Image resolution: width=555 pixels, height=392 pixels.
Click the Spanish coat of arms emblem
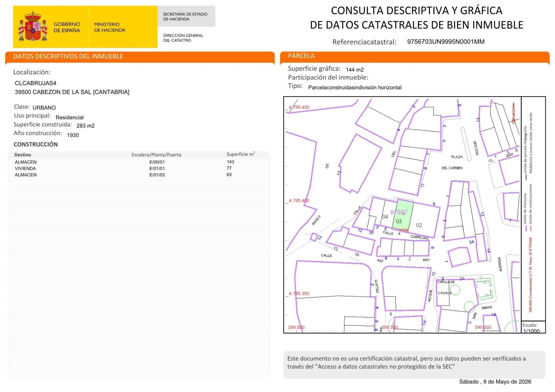pyautogui.click(x=33, y=27)
